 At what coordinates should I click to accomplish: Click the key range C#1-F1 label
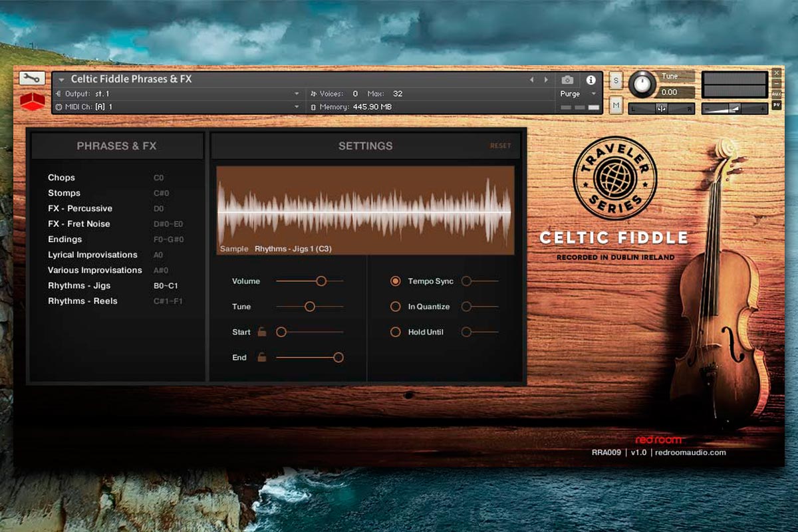point(168,301)
